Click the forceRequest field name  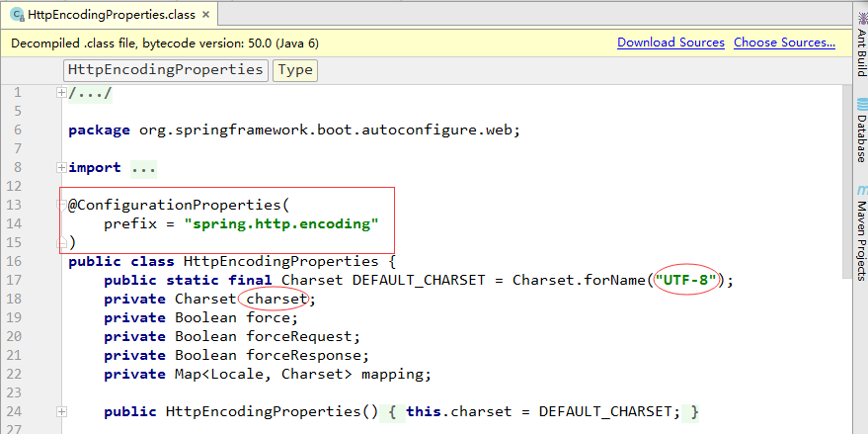[x=299, y=336]
